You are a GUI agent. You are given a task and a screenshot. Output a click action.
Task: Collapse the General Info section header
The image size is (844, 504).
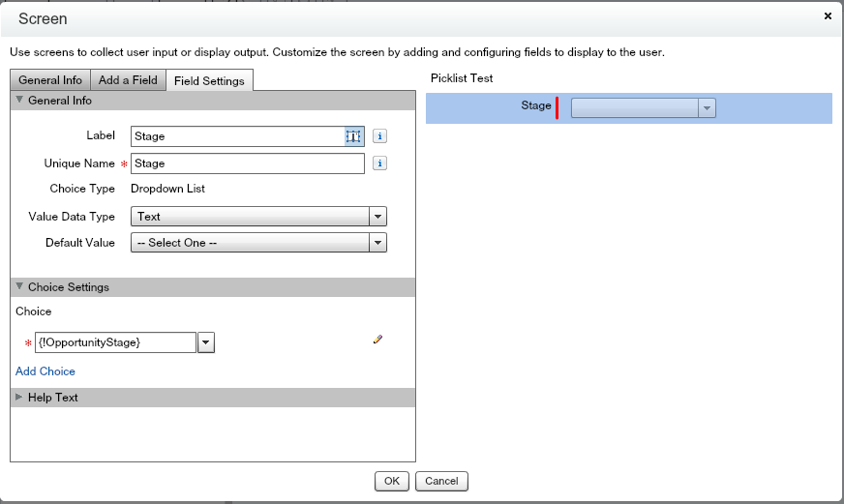(x=60, y=100)
